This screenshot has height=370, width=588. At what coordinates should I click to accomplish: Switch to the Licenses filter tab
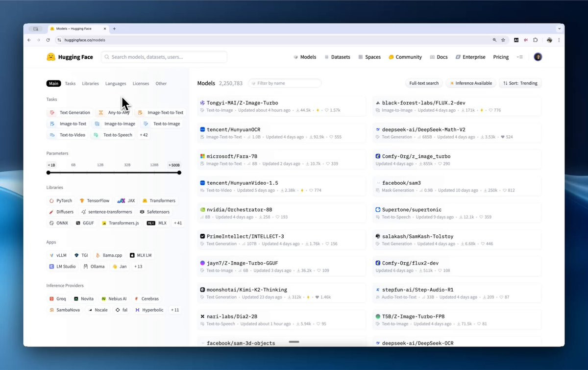pyautogui.click(x=141, y=83)
